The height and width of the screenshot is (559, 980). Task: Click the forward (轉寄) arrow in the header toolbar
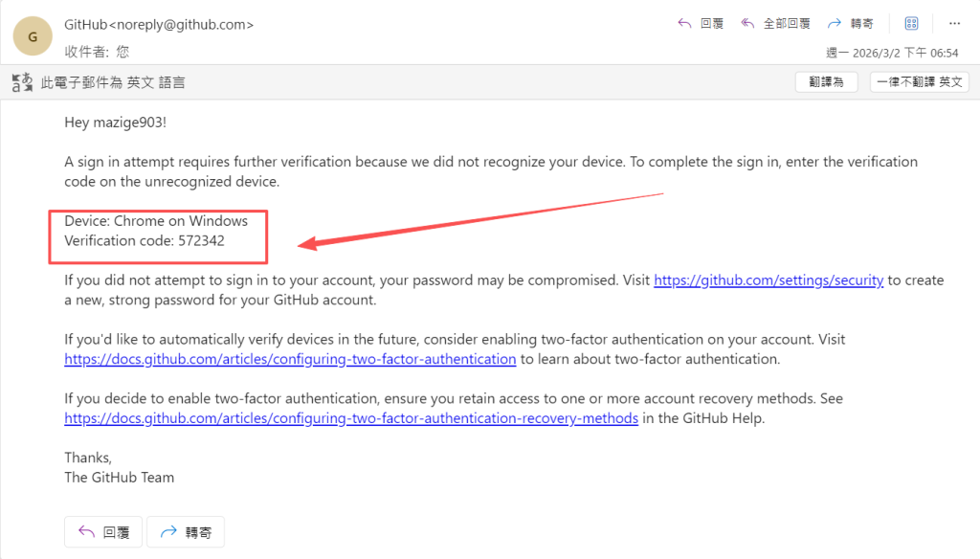click(835, 23)
